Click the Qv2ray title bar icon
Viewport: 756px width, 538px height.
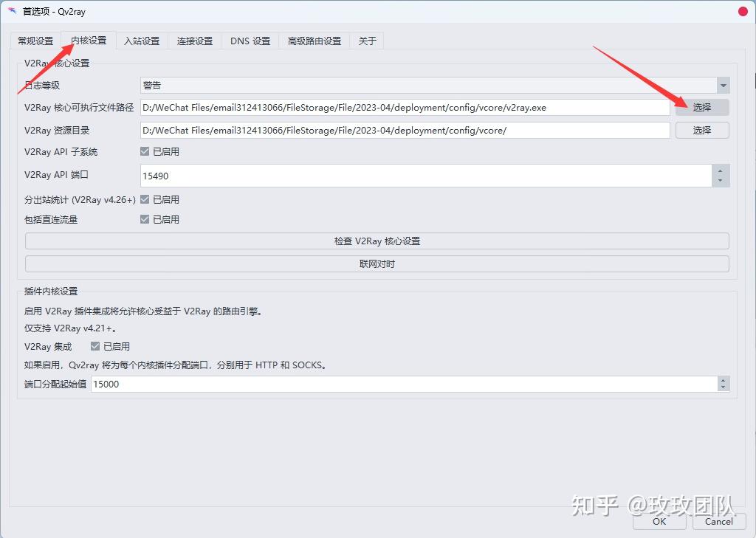[12, 10]
